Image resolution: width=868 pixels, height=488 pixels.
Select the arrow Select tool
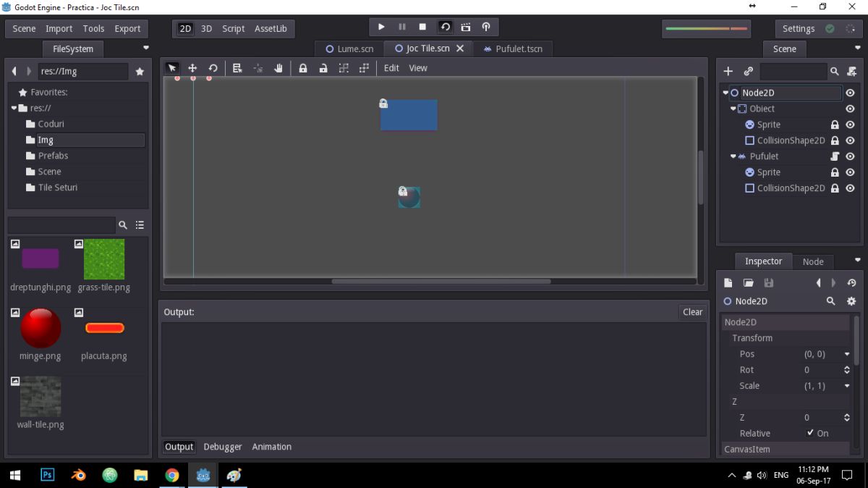172,68
